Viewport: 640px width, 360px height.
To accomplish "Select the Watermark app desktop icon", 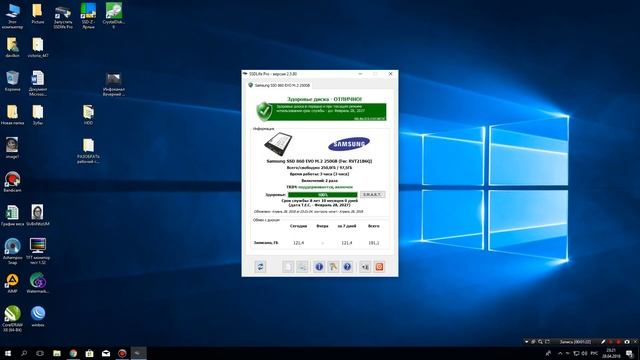I will tap(38, 283).
